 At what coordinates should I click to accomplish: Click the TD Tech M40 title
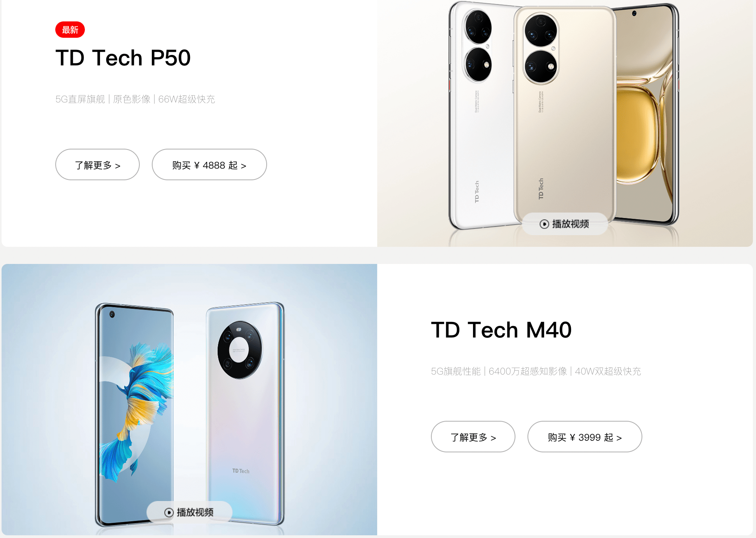pos(501,330)
